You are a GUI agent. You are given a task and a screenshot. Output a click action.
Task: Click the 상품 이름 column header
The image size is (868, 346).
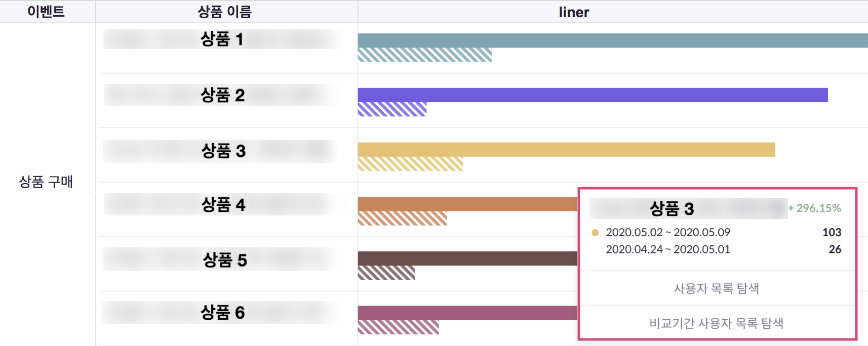coord(224,12)
